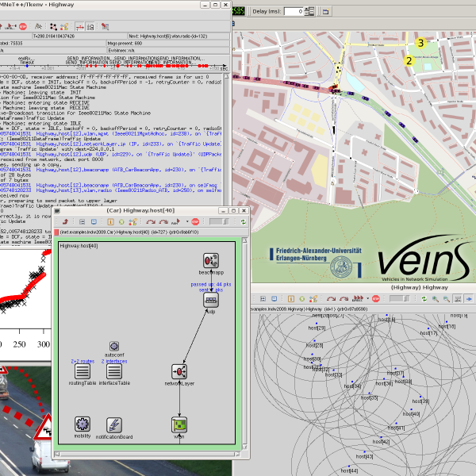
Task: Open run dropdown arrow in Highway toolbar
Action: point(367,299)
